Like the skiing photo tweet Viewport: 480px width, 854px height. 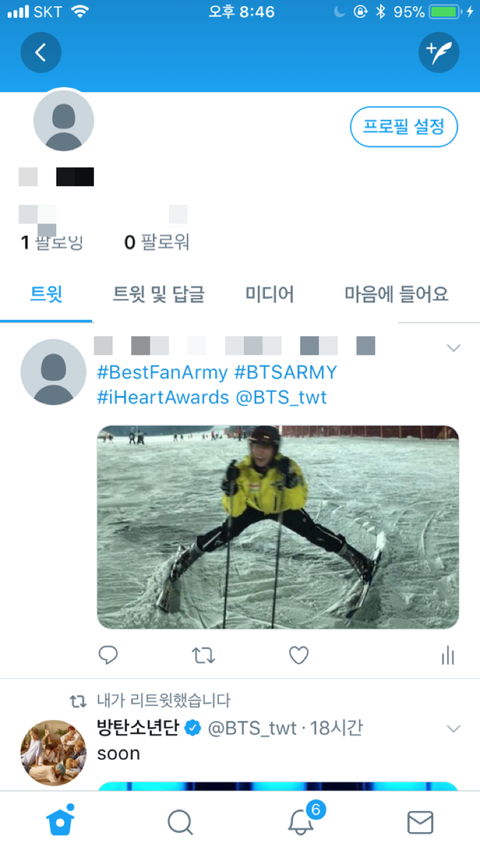pos(299,655)
